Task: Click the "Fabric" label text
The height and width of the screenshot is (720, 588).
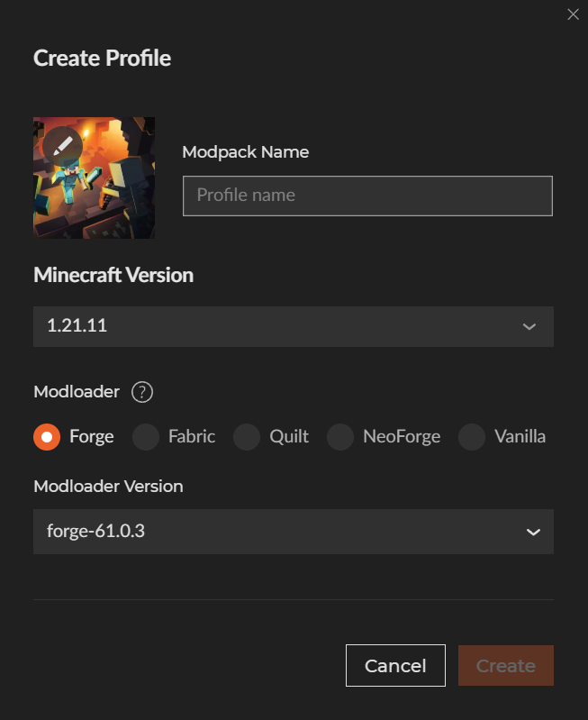Action: (192, 437)
